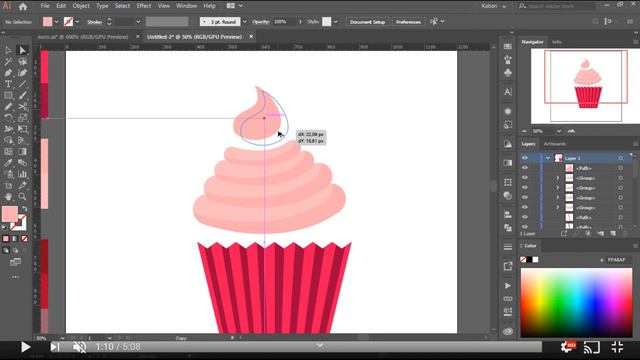Image resolution: width=640 pixels, height=360 pixels.
Task: Toggle visibility of Layer 1
Action: 525,158
